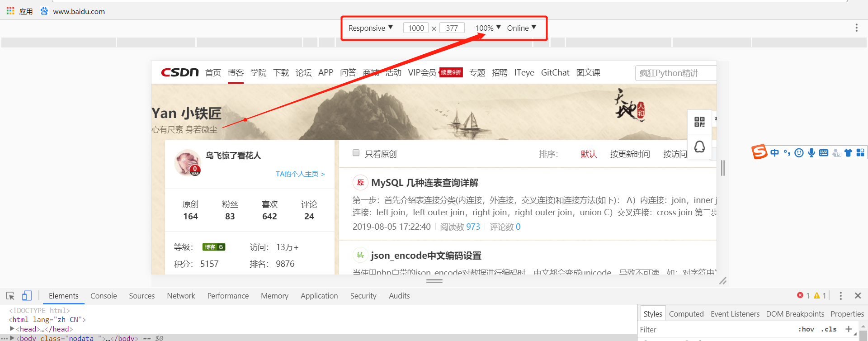Switch to the Sources tab

(x=142, y=296)
